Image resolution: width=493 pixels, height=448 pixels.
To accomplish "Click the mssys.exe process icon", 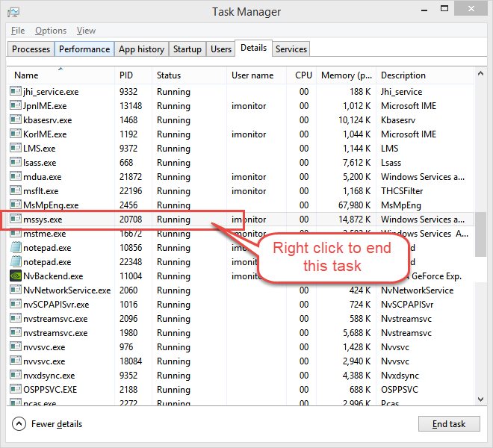I will tap(16, 220).
